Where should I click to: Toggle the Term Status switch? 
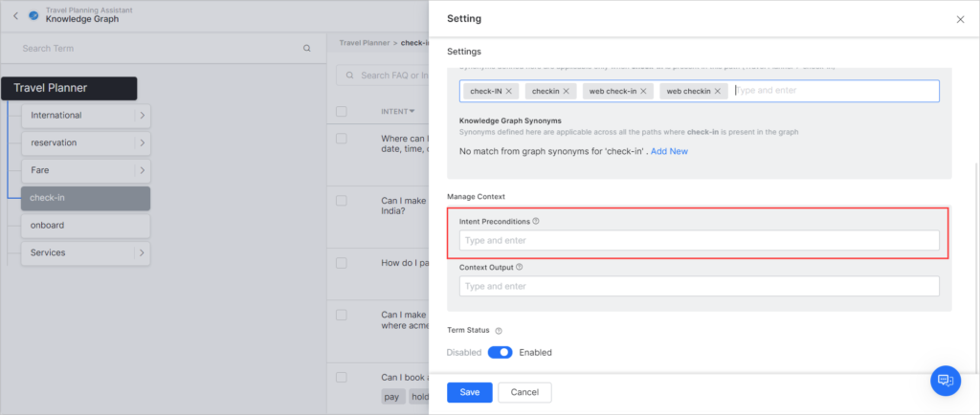coord(500,352)
